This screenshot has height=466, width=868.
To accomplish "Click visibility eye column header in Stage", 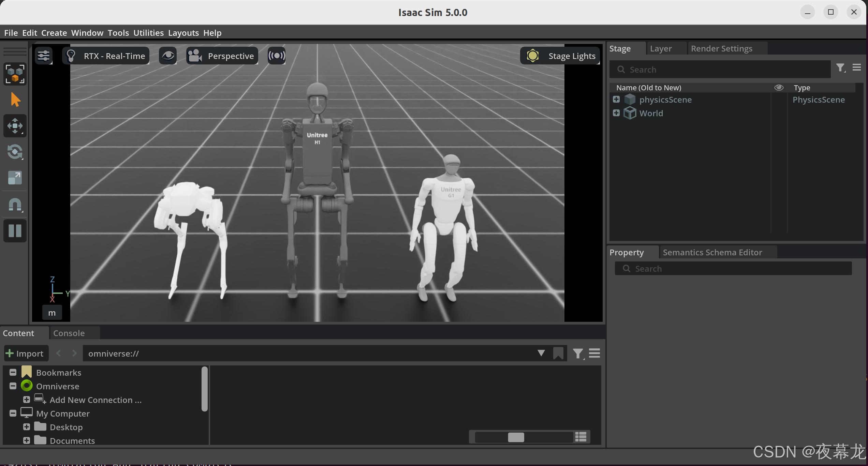I will click(779, 88).
